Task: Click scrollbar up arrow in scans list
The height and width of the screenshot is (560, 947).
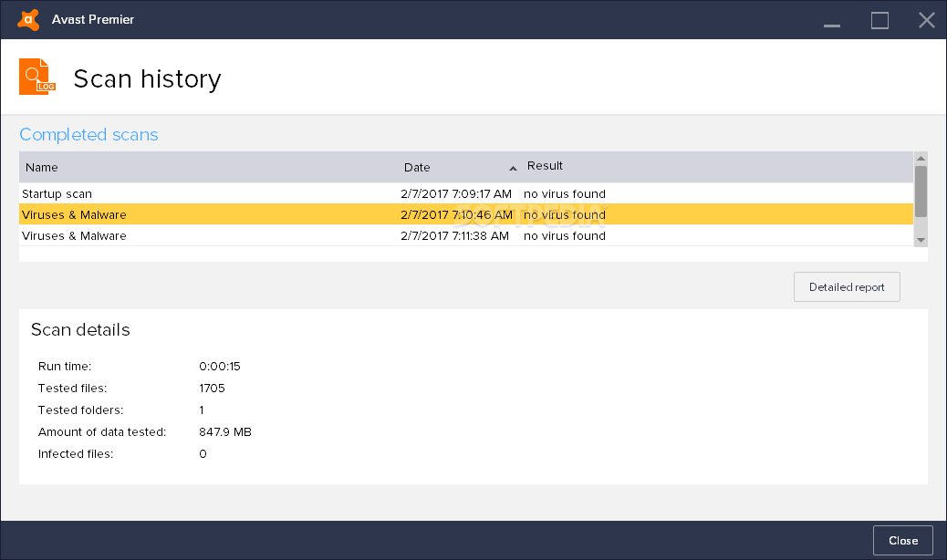Action: coord(921,159)
